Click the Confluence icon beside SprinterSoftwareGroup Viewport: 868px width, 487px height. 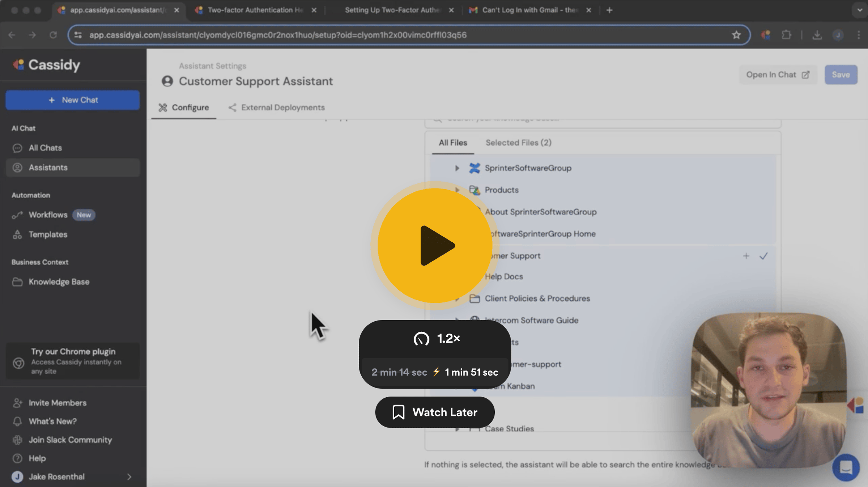475,168
